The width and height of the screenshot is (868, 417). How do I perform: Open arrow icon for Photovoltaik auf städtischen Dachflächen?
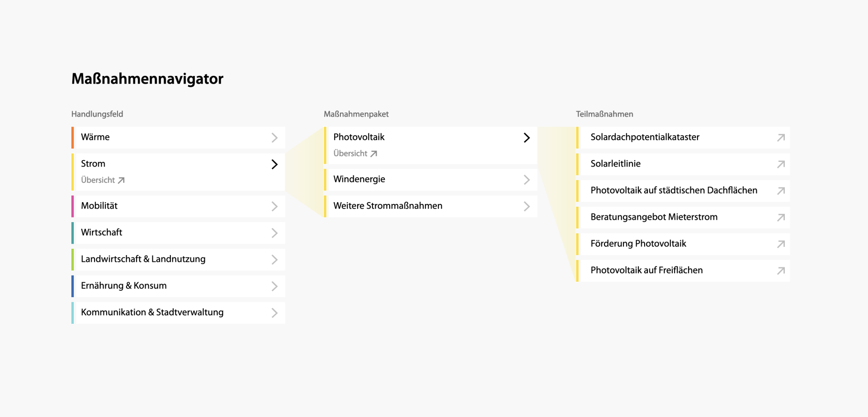pos(781,191)
